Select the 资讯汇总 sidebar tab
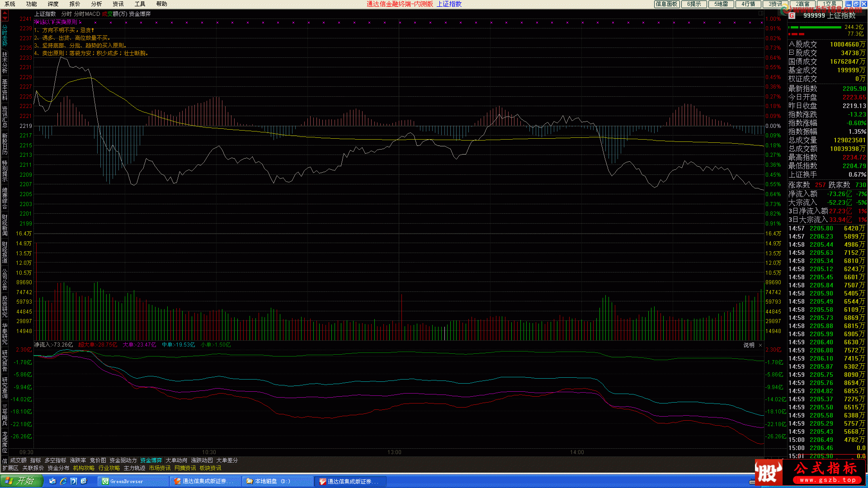This screenshot has width=868, height=488. point(5,117)
